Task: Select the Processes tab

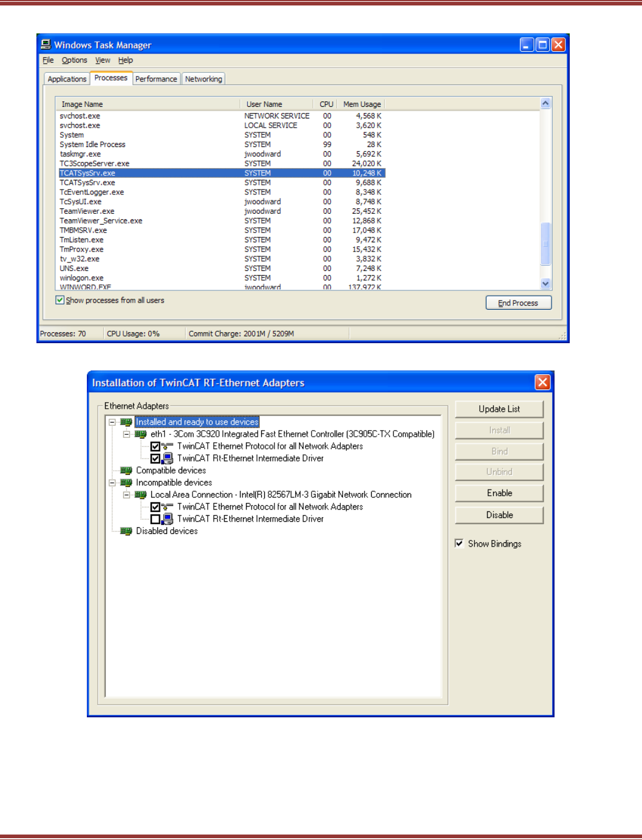Action: click(111, 78)
